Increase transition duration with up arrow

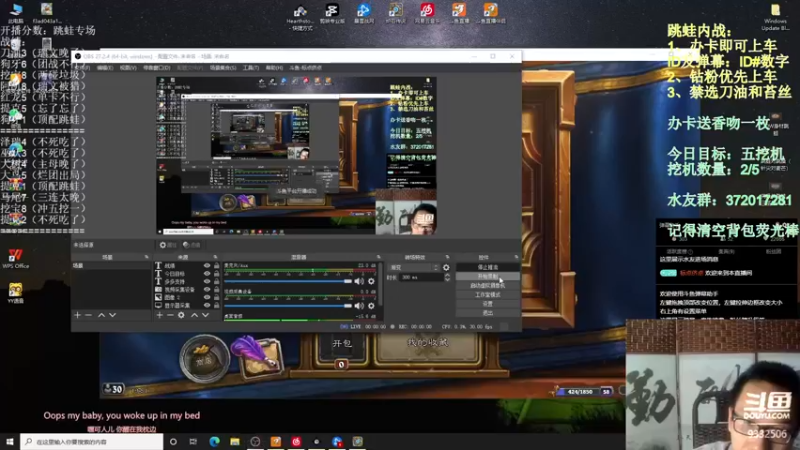[447, 275]
